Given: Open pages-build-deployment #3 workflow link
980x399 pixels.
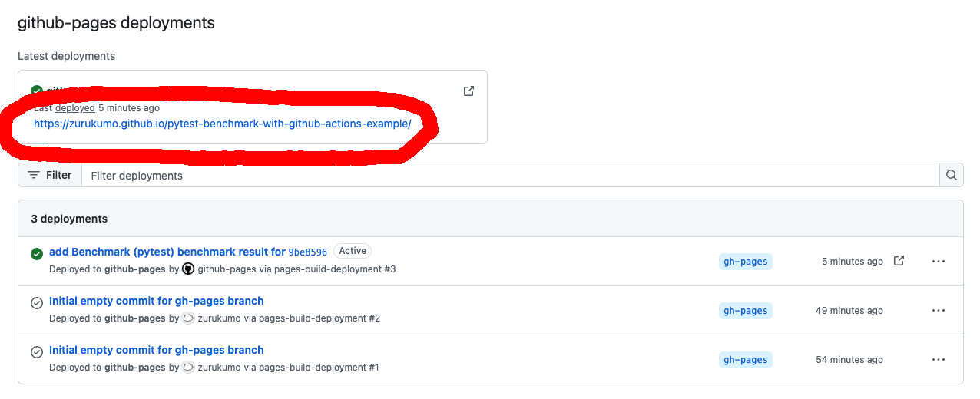Looking at the screenshot, I should pos(327,269).
